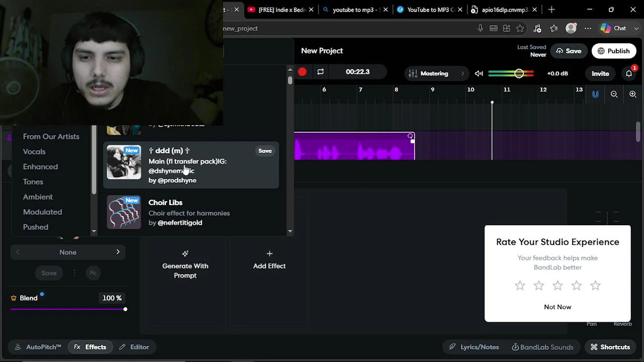Save the project with the Save button
The height and width of the screenshot is (362, 644).
(x=569, y=51)
